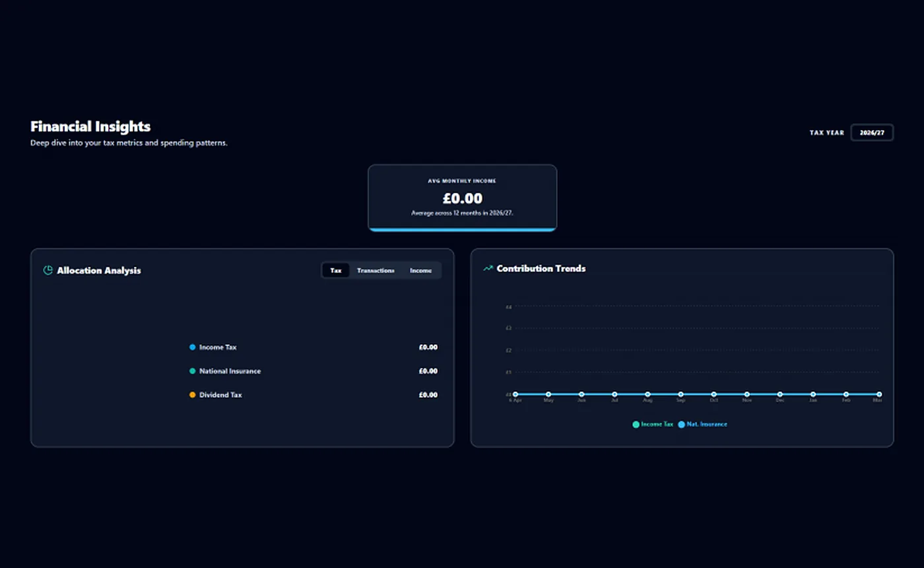The image size is (924, 568).
Task: Toggle the Nat. Insurance series in chart legend
Action: [x=702, y=424]
